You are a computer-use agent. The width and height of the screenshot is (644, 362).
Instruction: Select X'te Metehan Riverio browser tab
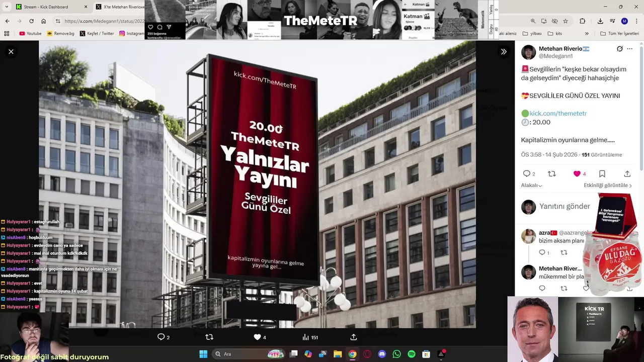(119, 7)
